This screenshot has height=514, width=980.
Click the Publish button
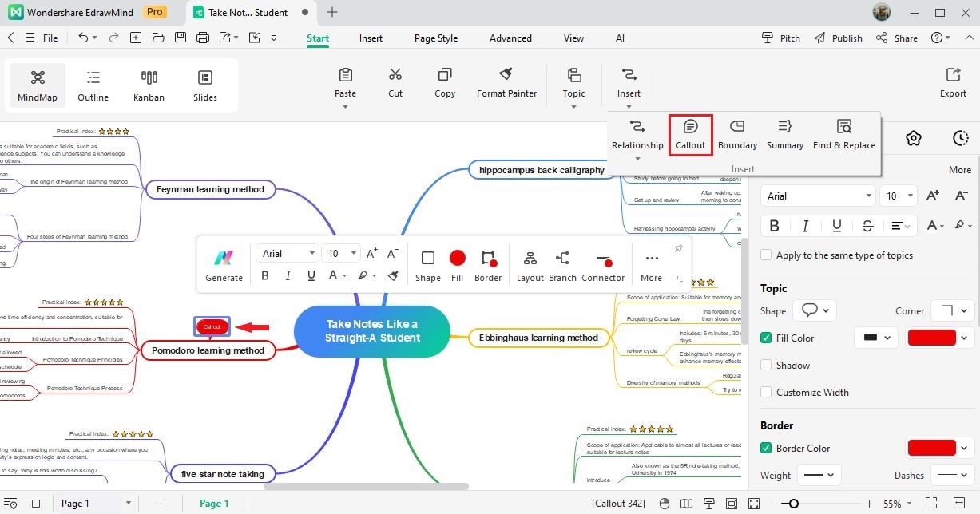pyautogui.click(x=839, y=38)
